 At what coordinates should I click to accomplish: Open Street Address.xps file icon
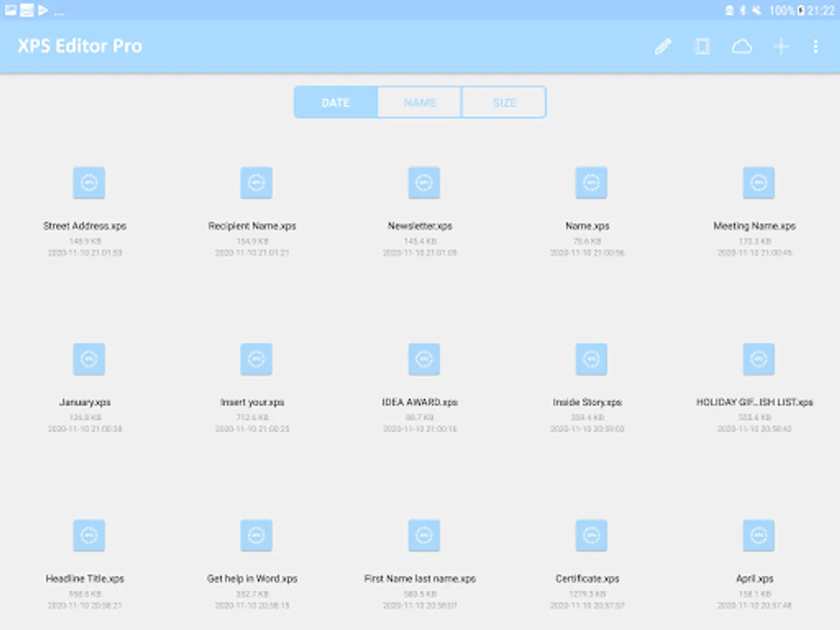coord(89,183)
